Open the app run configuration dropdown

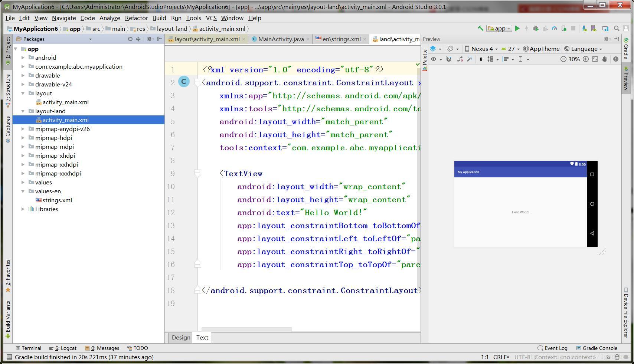click(x=499, y=29)
